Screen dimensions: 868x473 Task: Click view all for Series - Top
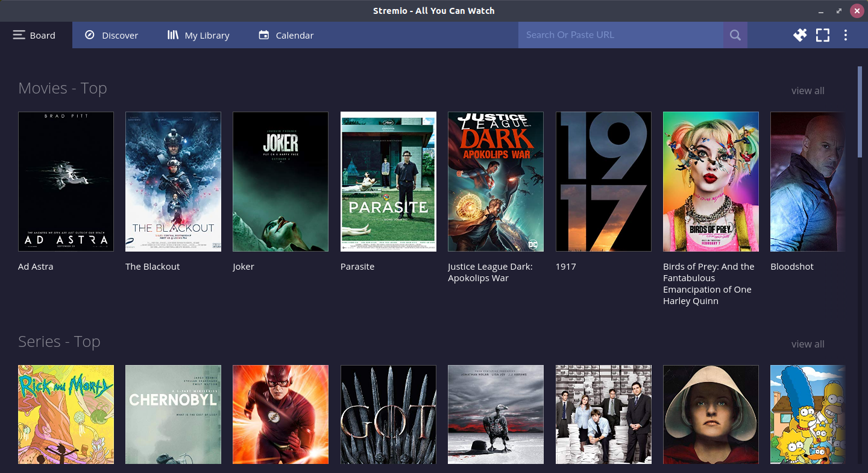pyautogui.click(x=808, y=344)
